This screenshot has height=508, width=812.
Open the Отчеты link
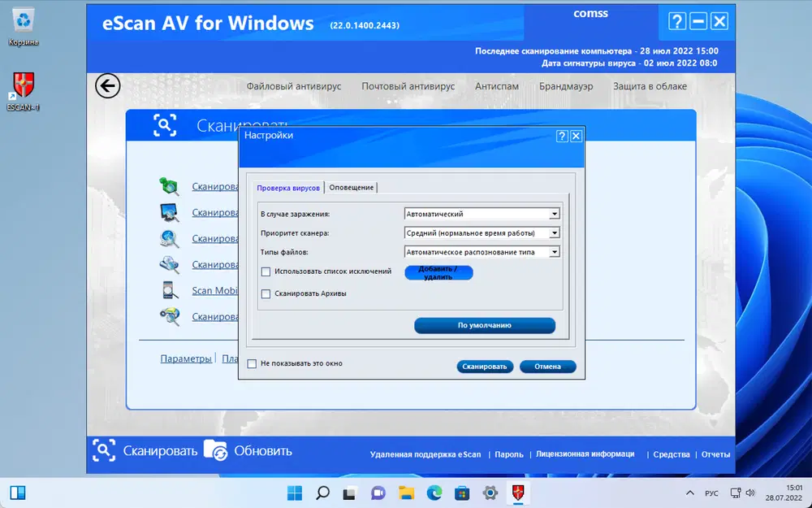coord(715,454)
